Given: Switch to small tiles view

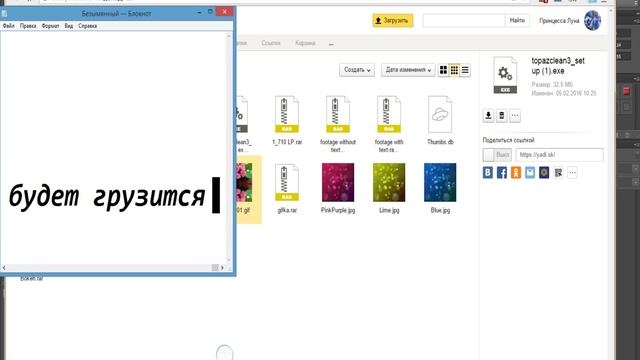Looking at the screenshot, I should [x=454, y=70].
